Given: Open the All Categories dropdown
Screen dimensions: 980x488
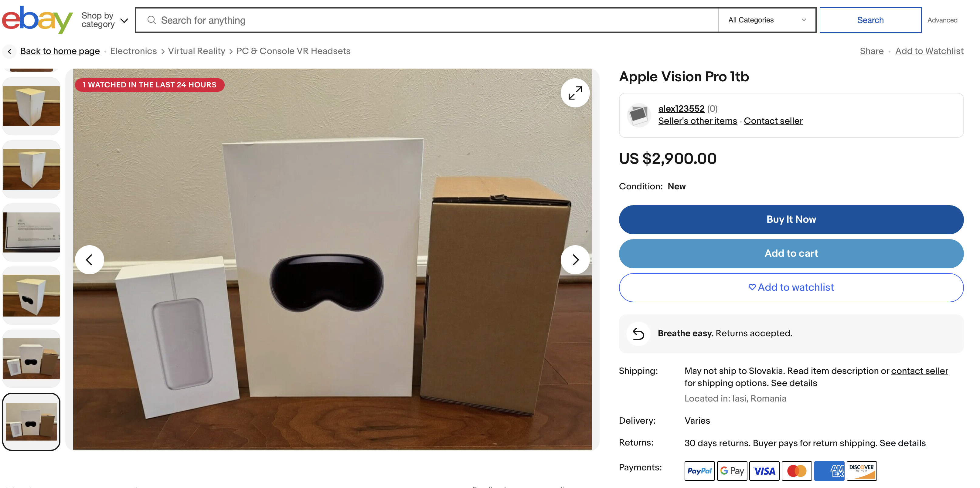Looking at the screenshot, I should tap(767, 20).
